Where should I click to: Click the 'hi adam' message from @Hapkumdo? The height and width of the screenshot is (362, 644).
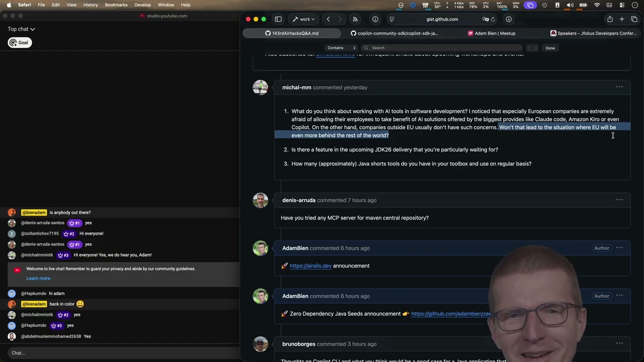(x=56, y=294)
